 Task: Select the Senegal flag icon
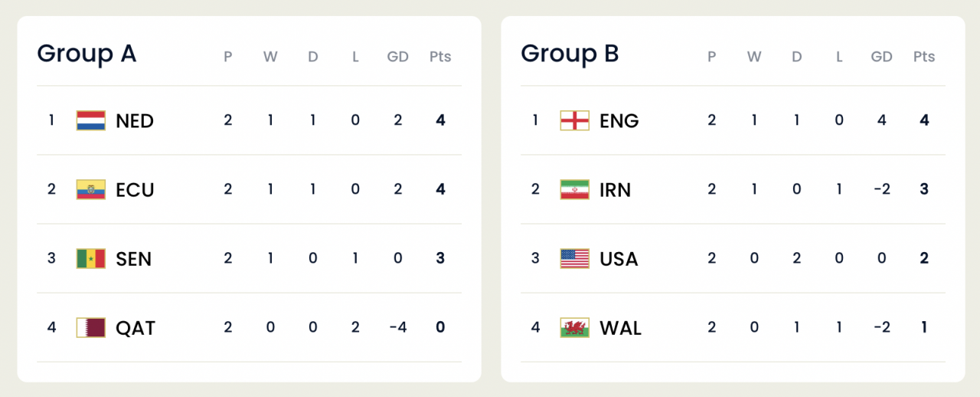[x=90, y=258]
